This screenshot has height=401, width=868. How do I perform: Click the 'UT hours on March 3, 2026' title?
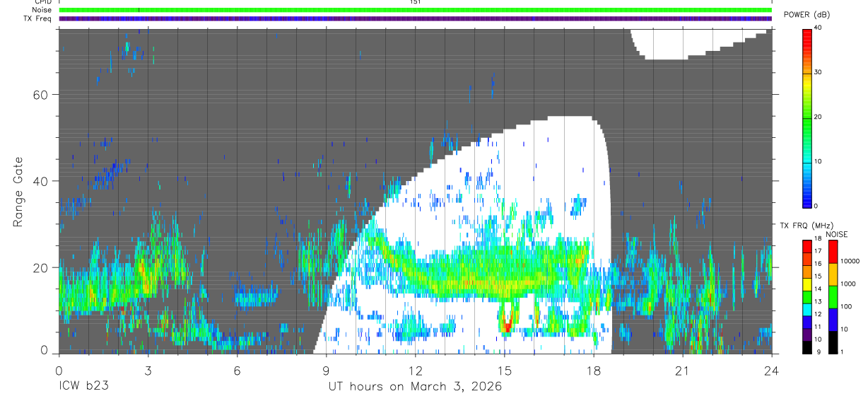415,388
